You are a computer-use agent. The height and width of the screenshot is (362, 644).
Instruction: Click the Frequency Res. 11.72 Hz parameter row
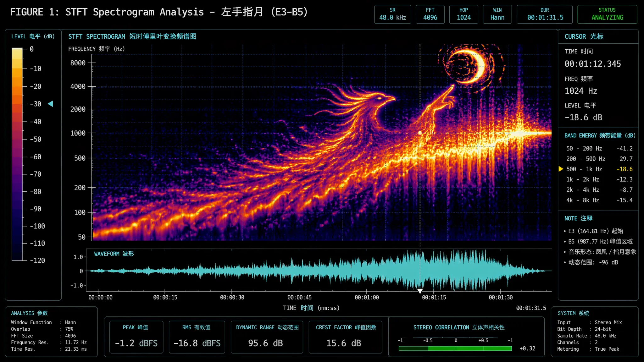pos(49,343)
